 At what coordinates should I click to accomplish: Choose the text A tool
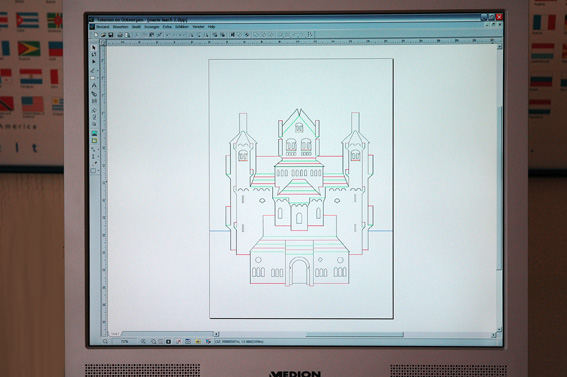pyautogui.click(x=94, y=85)
